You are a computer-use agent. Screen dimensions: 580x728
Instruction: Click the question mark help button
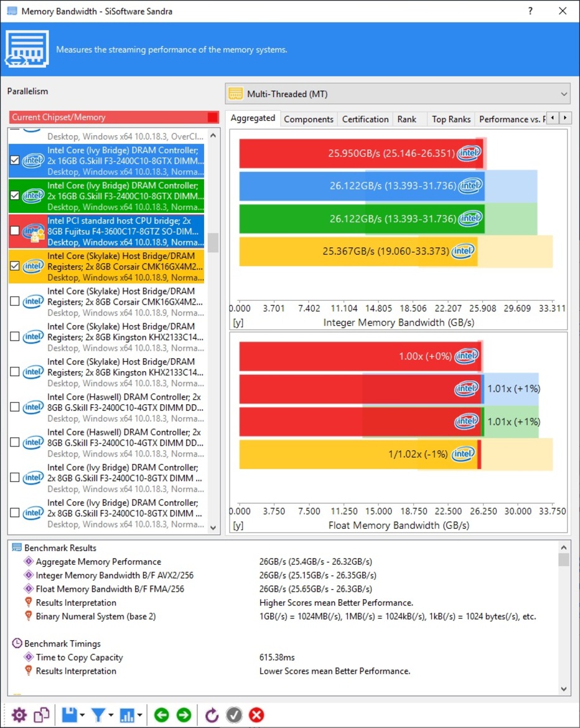point(530,11)
